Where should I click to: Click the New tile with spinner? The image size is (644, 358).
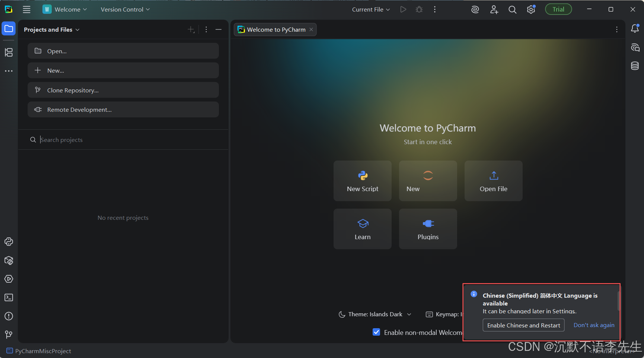[x=428, y=181]
